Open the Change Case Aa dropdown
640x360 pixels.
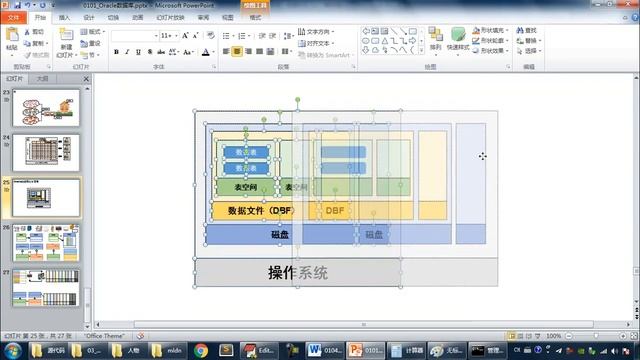click(188, 52)
